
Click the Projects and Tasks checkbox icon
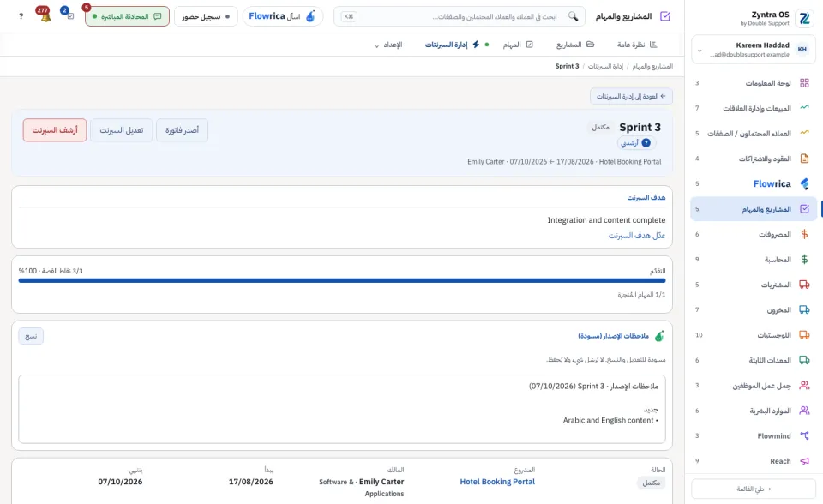[804, 209]
